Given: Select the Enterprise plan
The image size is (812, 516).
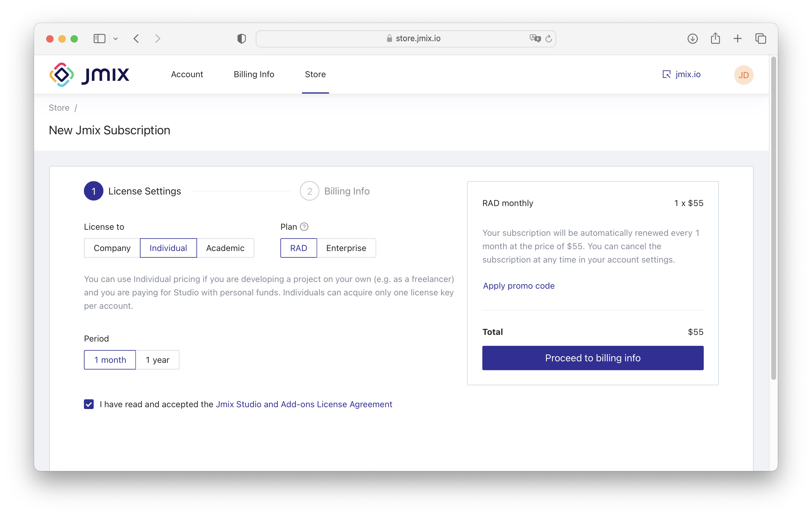Looking at the screenshot, I should (345, 248).
